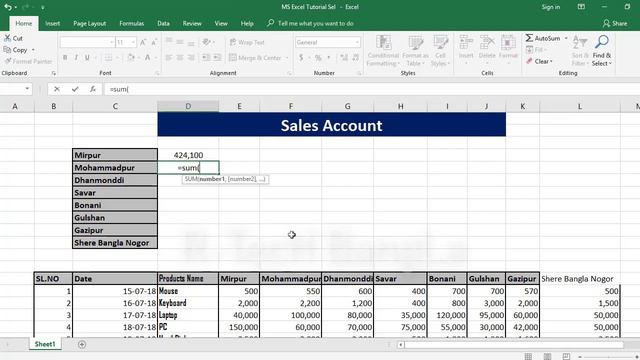Click the Format Painter tool
This screenshot has height=360, width=640.
pyautogui.click(x=28, y=61)
